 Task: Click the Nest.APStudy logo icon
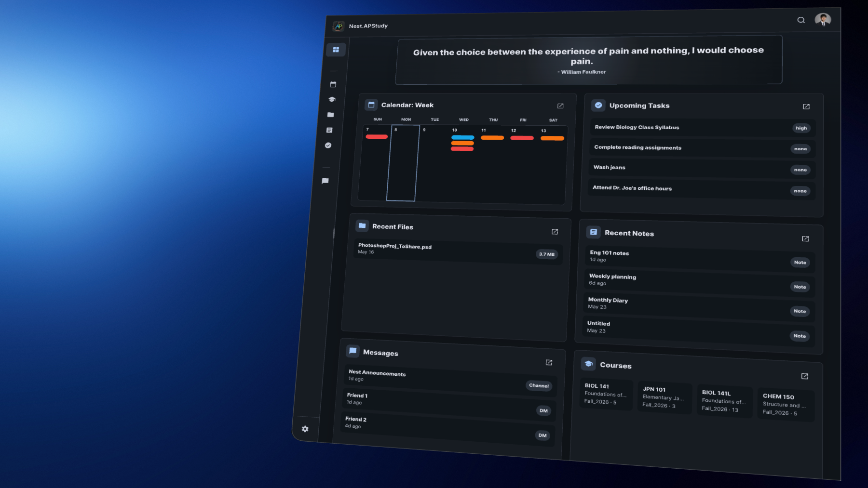(339, 26)
